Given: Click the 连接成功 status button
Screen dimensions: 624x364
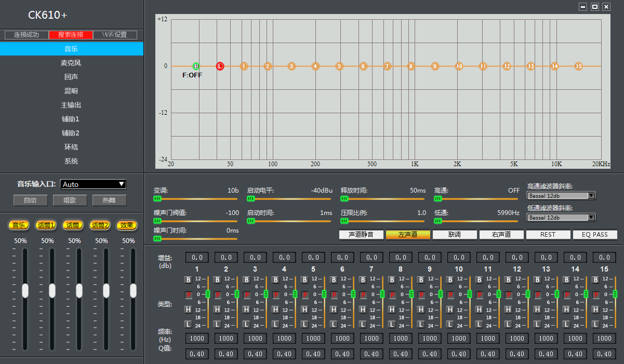Looking at the screenshot, I should click(x=27, y=35).
